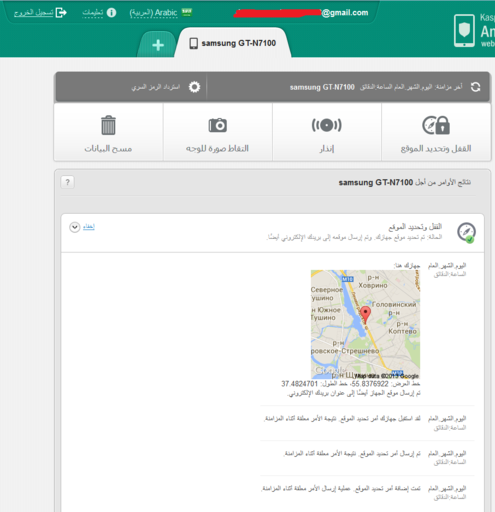495x512 pixels.
Task: Click the تمت إضافة أمر تحديد الموقع log entry
Action: (341, 489)
